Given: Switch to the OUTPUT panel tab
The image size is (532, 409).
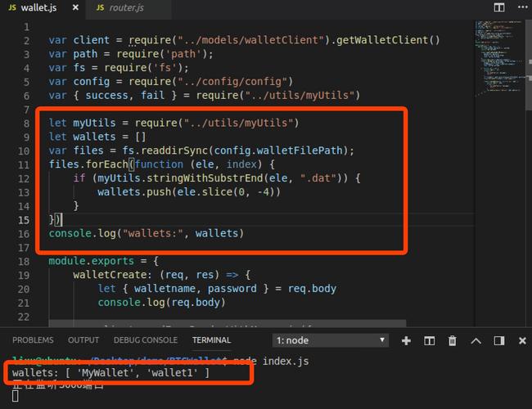Looking at the screenshot, I should pyautogui.click(x=83, y=340).
